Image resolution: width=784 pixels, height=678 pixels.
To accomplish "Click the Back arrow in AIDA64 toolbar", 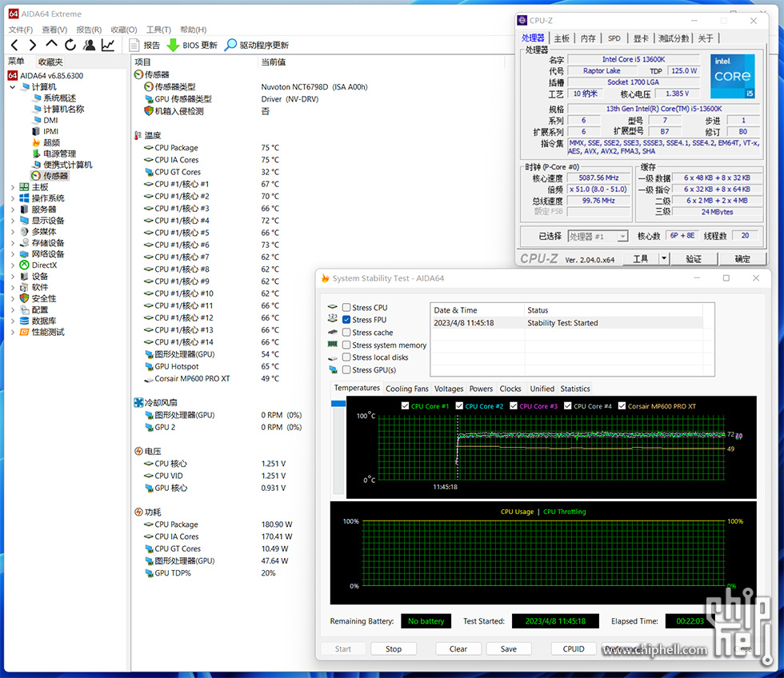I will (14, 45).
